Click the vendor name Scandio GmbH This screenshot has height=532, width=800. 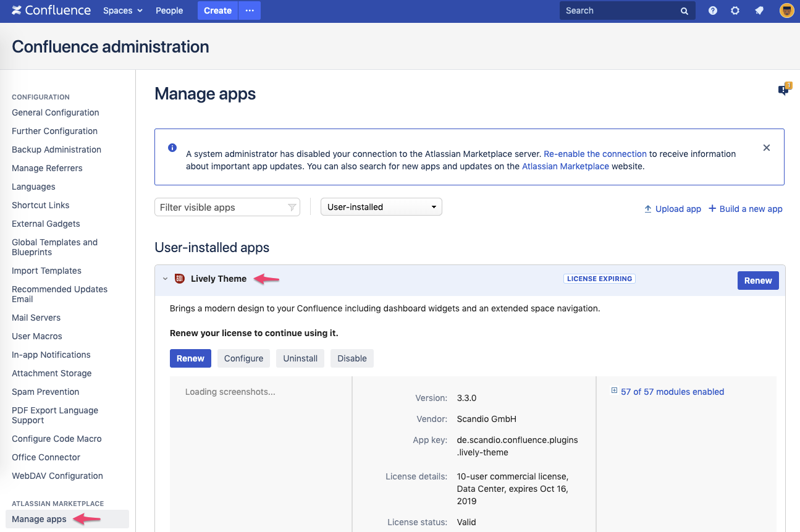486,419
